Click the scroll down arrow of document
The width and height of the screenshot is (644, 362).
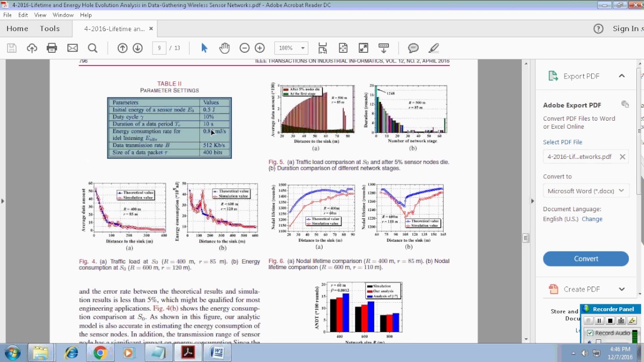click(x=526, y=339)
